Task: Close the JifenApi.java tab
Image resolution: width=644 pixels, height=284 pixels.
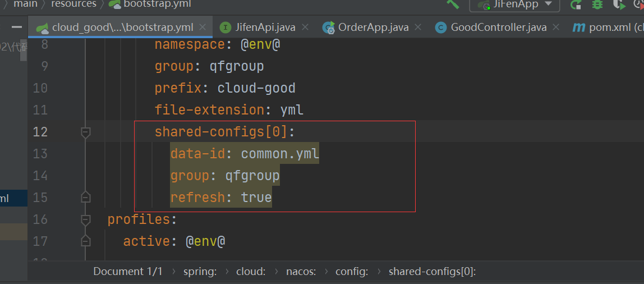Action: point(306,27)
